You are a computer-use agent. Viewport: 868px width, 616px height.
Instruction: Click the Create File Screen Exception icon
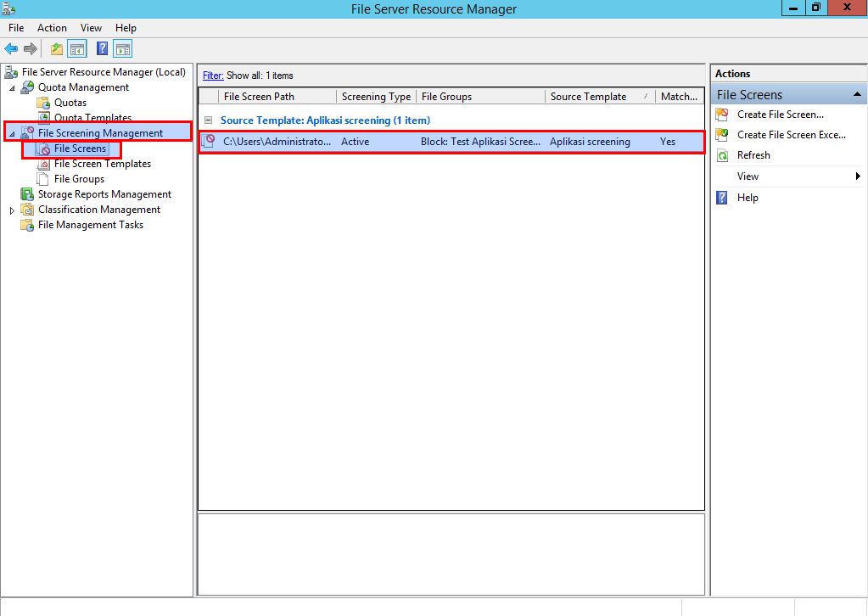pyautogui.click(x=724, y=135)
